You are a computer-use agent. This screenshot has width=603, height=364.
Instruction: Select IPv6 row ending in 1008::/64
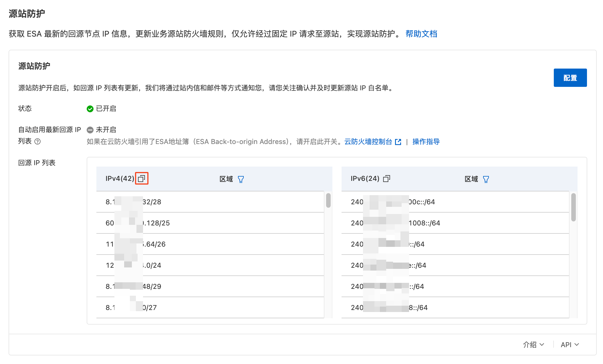(x=424, y=223)
